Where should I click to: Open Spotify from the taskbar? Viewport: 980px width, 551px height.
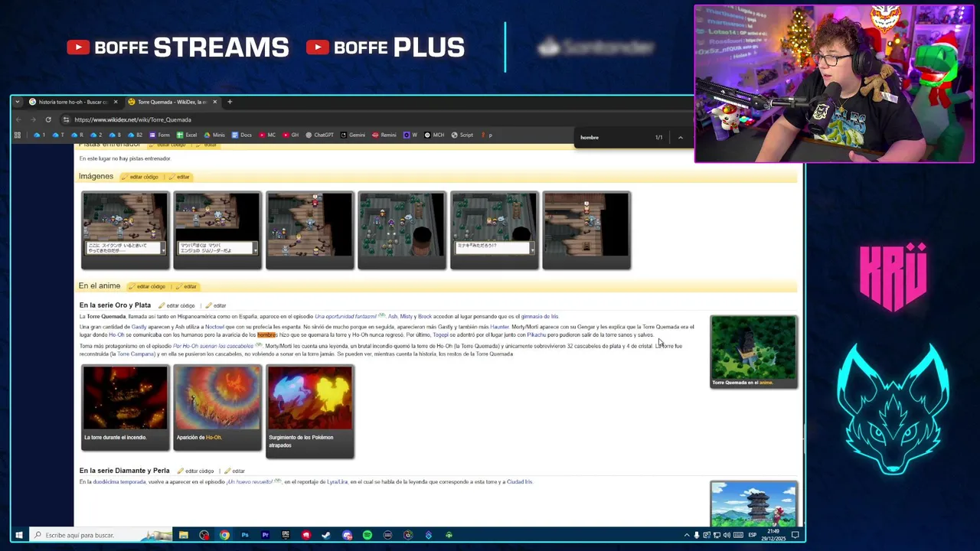click(x=367, y=535)
